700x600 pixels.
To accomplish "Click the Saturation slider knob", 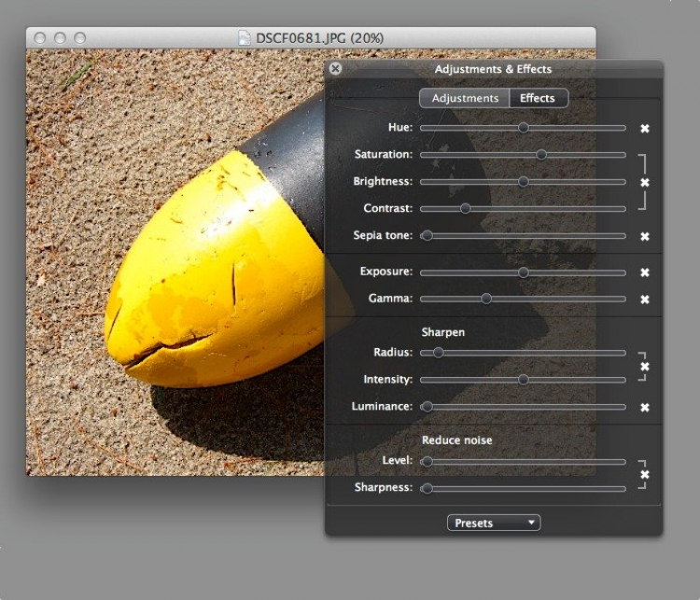I will pyautogui.click(x=541, y=155).
